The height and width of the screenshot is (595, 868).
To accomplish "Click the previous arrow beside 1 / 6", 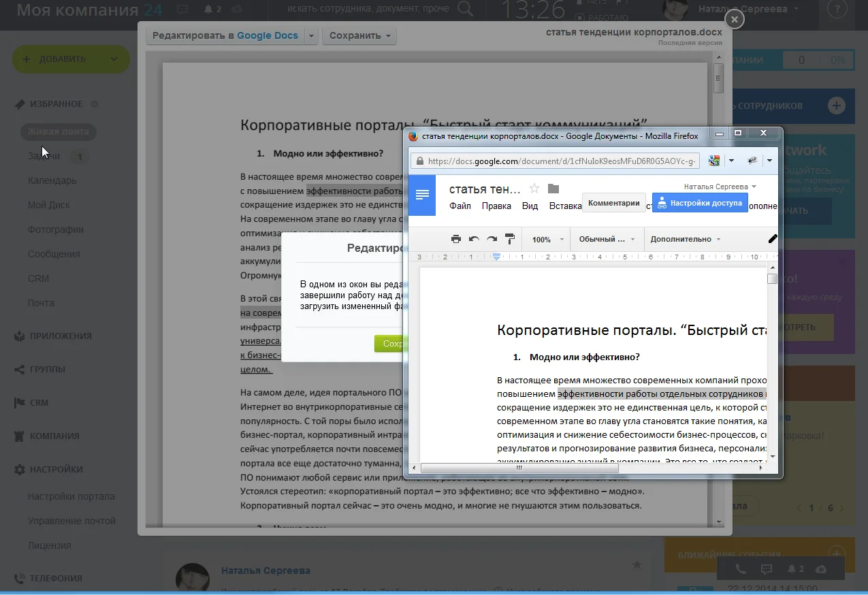I will point(799,508).
